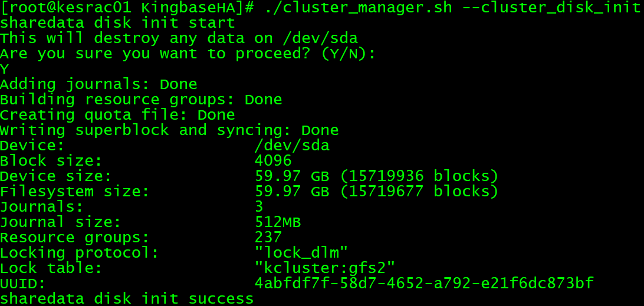Click the 'Adding journals: Done' line
The width and height of the screenshot is (644, 306).
tap(98, 84)
